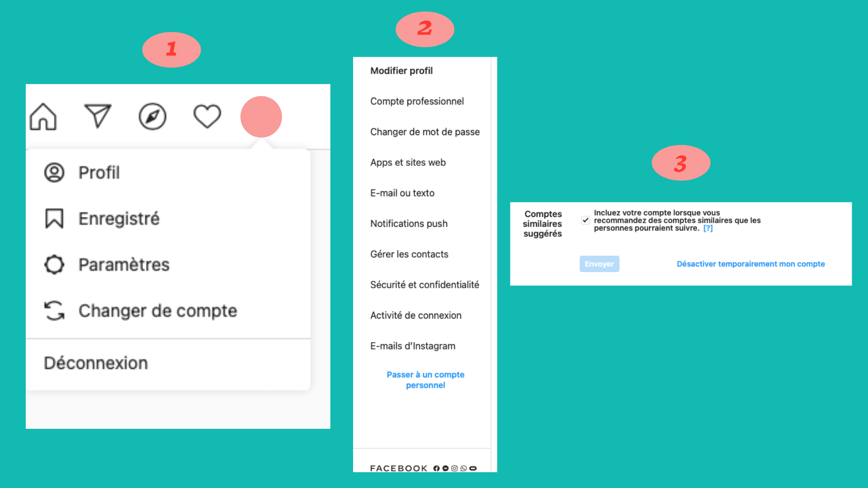Expand the Sécurité et confidentialité settings
The height and width of the screenshot is (488, 868).
[425, 285]
